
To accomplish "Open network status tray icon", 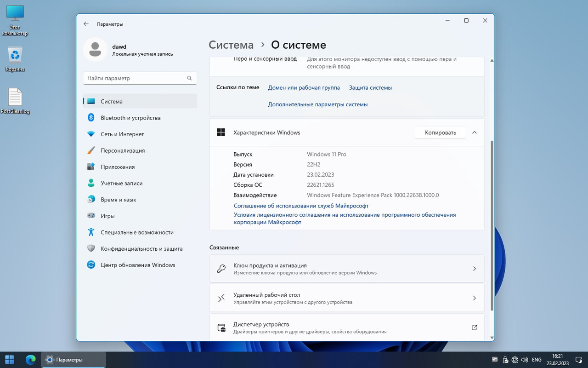I will (515, 359).
